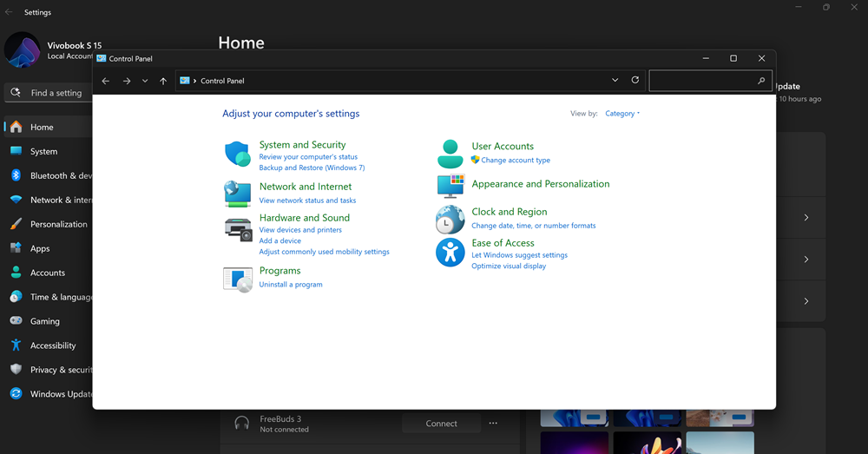Open Time & language in Settings sidebar

tap(48, 298)
